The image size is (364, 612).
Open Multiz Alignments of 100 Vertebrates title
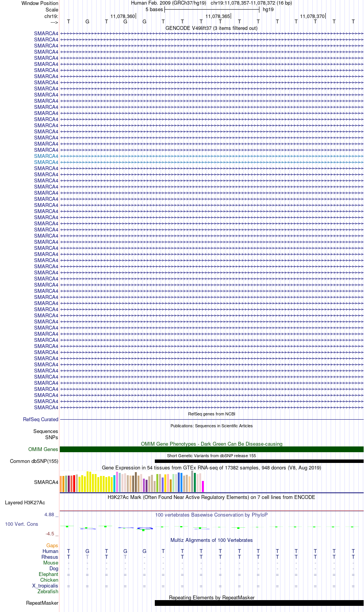[212, 540]
